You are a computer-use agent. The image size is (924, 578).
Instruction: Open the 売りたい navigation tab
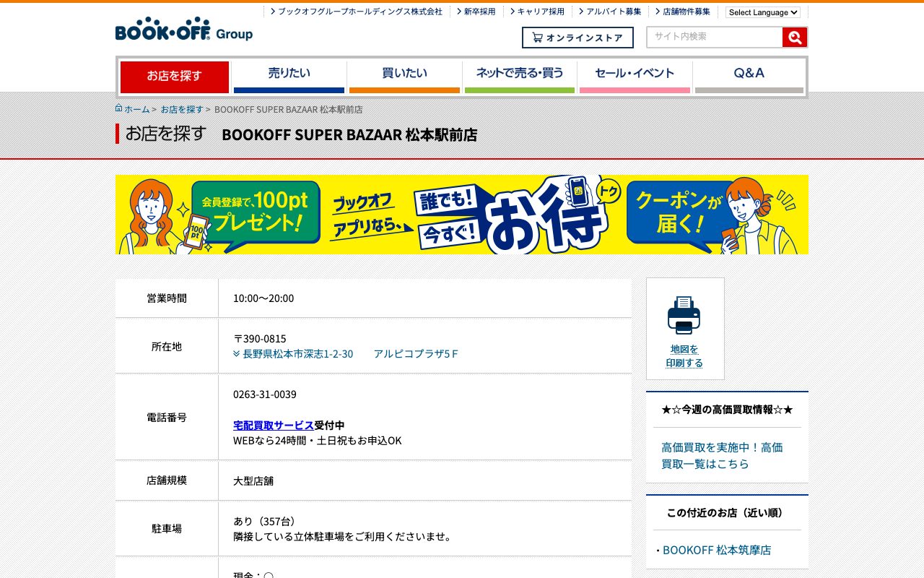(289, 77)
